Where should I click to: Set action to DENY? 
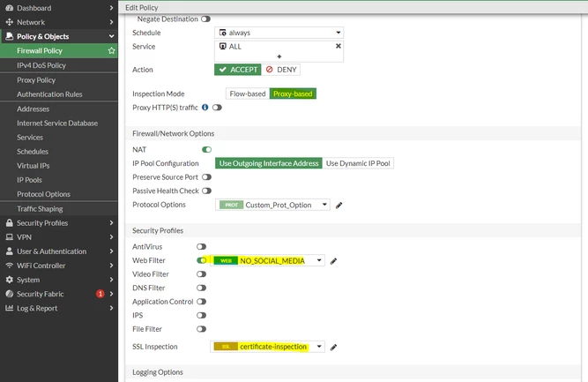pyautogui.click(x=281, y=70)
